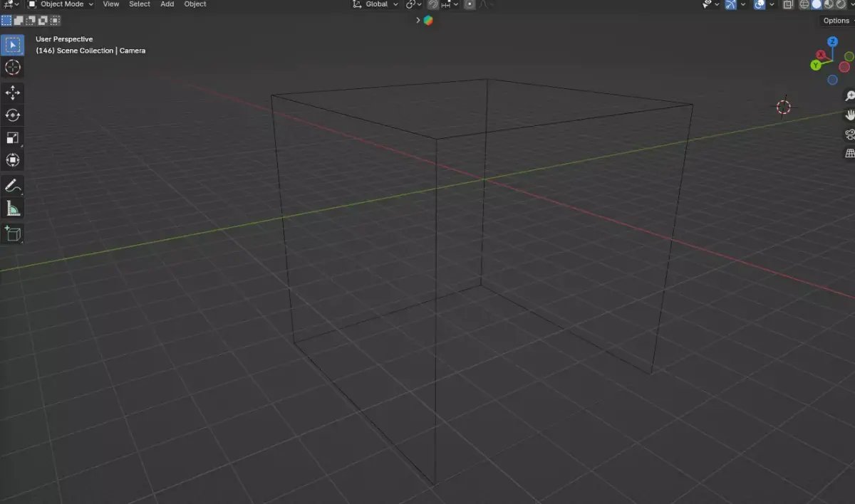Select the Rotate tool
Screen dimensions: 855x504
[x=13, y=115]
